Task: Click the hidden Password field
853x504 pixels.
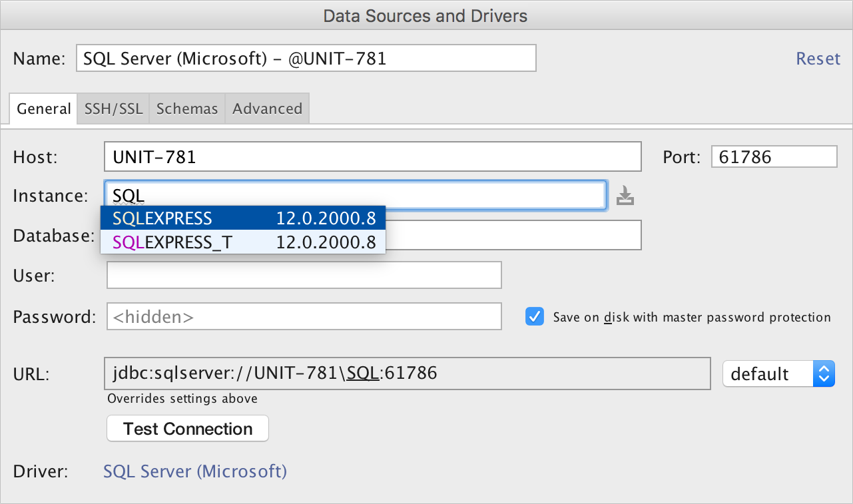Action: (x=304, y=317)
